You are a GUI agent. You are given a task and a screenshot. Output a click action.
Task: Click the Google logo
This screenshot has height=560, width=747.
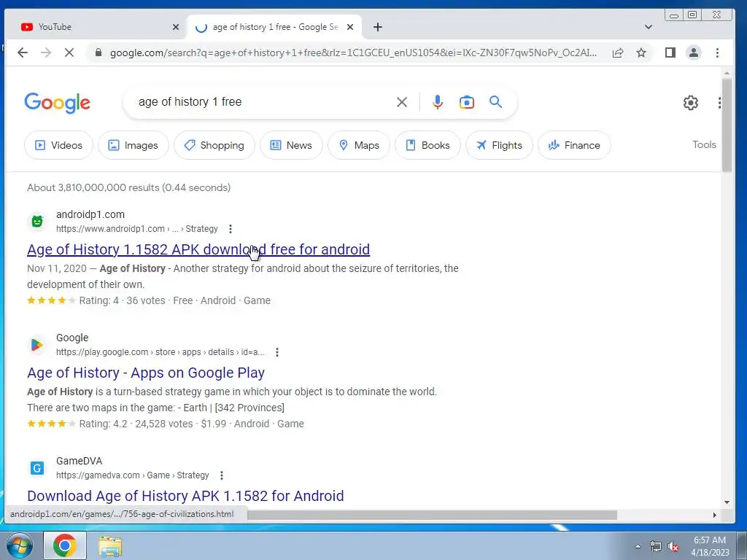[x=57, y=103]
